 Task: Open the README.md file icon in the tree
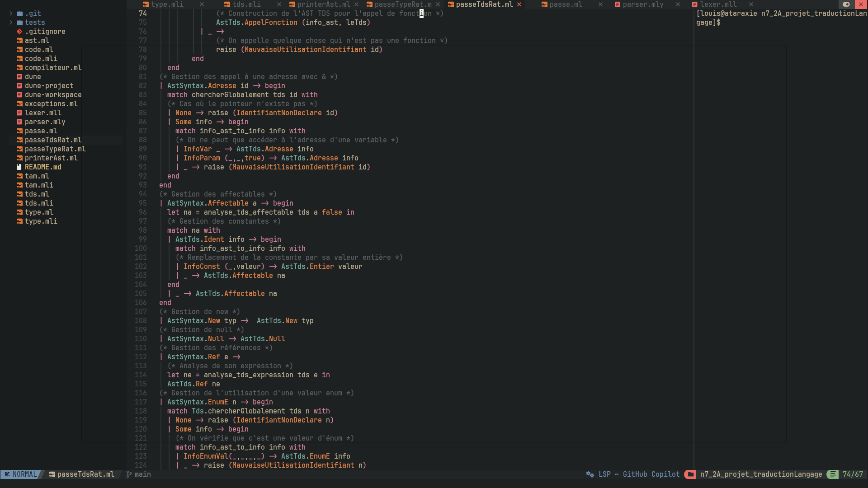(x=19, y=167)
